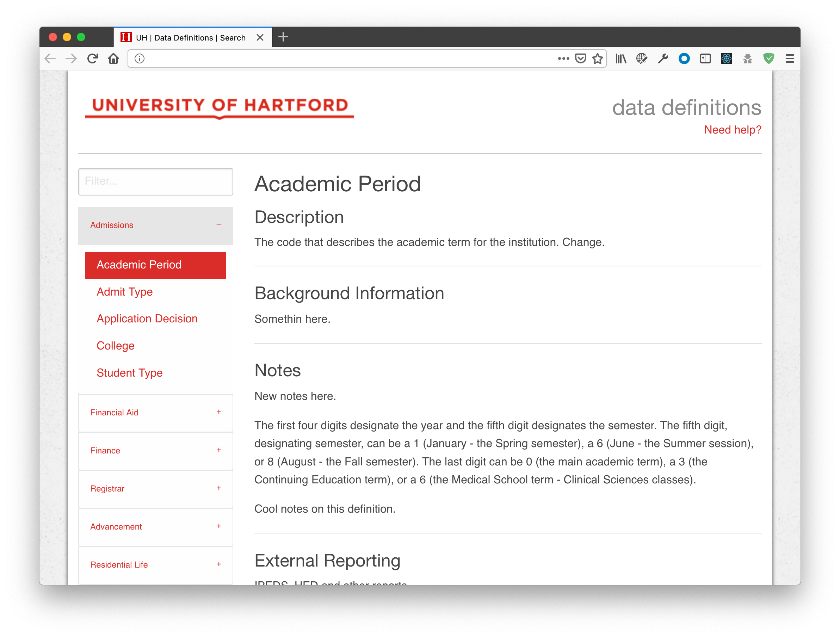Select Academic Period in sidebar

coord(156,265)
